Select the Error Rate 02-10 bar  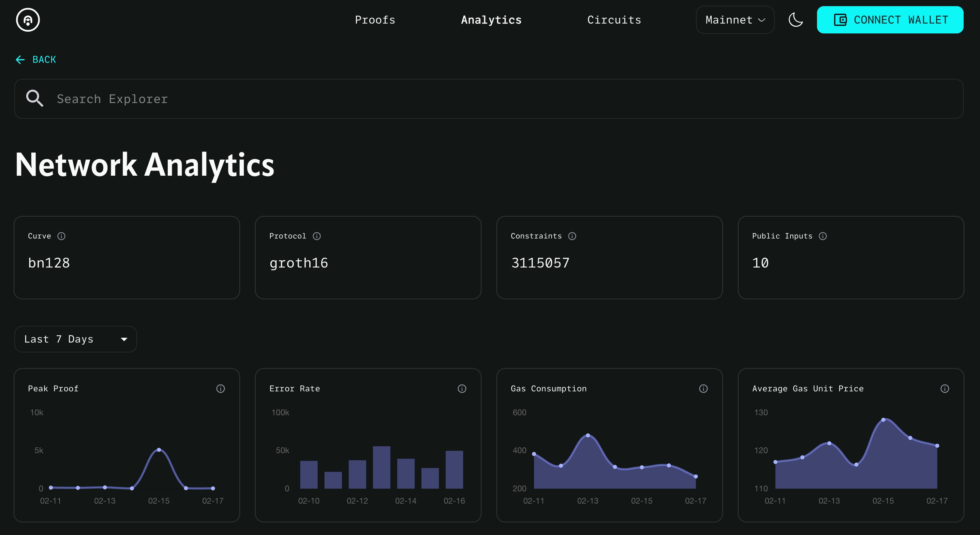tap(309, 475)
